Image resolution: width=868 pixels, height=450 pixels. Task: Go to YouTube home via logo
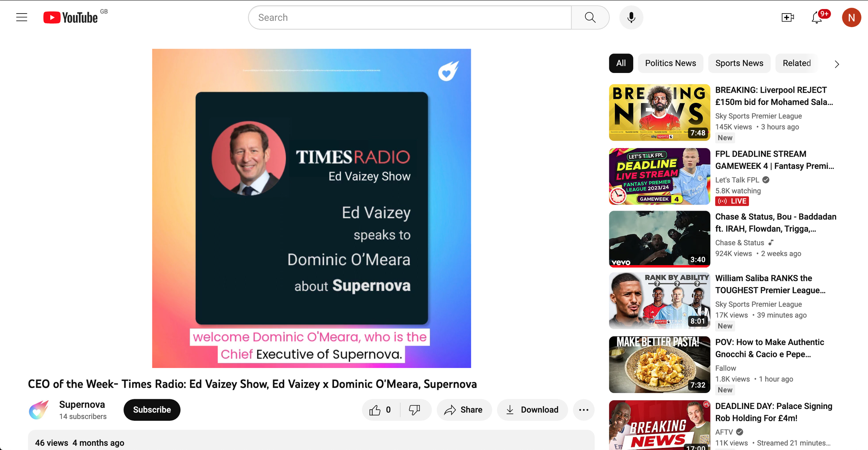pos(70,17)
